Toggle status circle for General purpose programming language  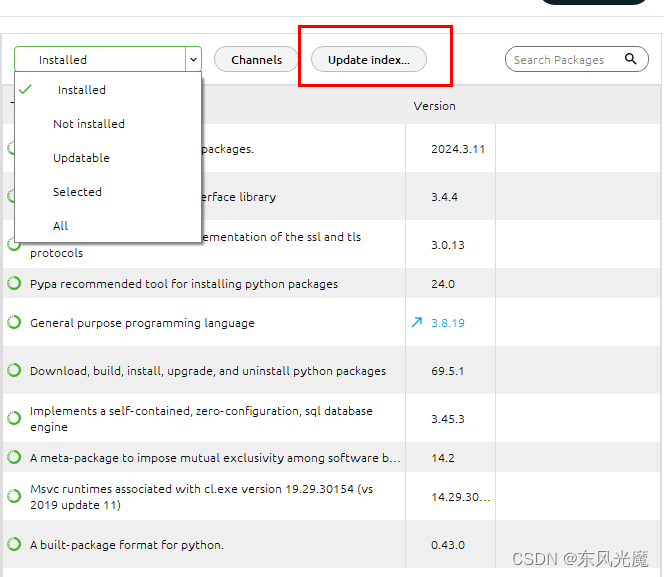click(x=14, y=322)
